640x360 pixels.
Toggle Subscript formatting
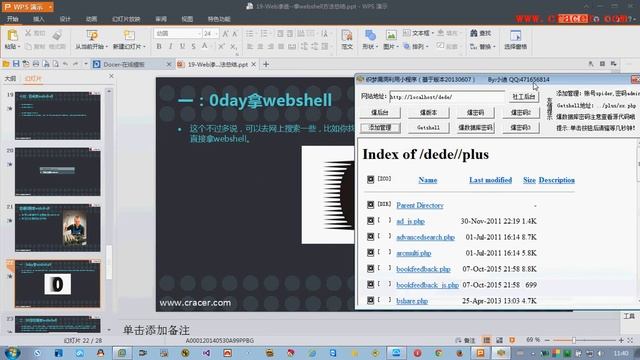tap(233, 47)
